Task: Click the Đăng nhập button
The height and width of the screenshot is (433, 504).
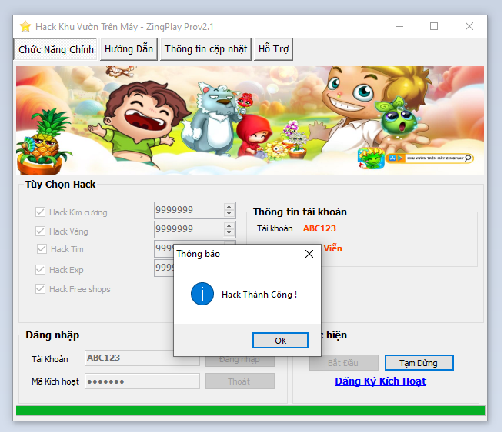Action: 240,361
